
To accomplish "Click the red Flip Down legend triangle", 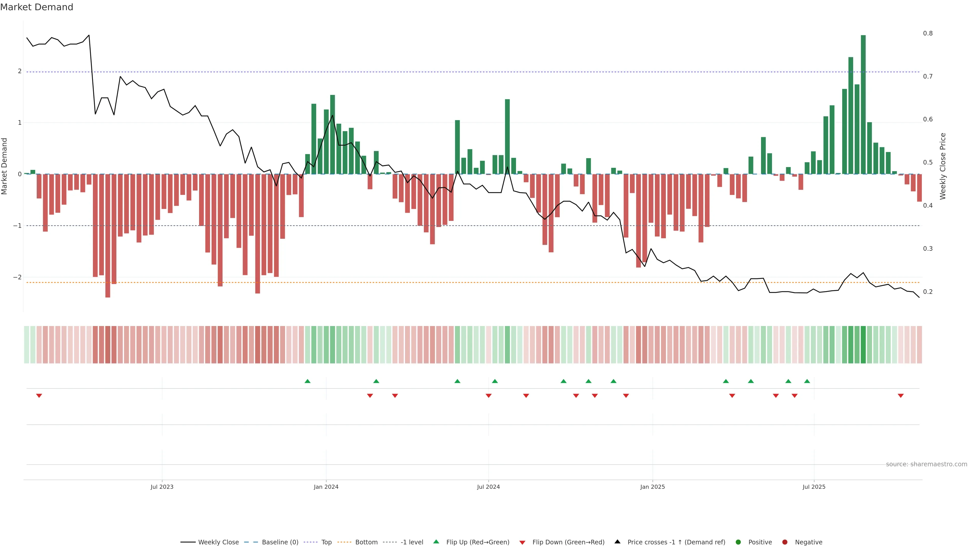I will pos(522,542).
